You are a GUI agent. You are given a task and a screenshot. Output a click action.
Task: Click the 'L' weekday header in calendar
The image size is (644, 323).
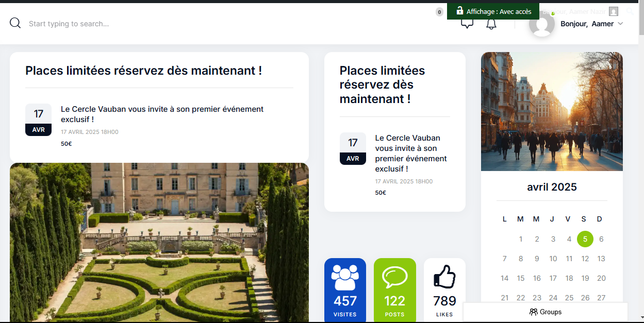coord(505,219)
